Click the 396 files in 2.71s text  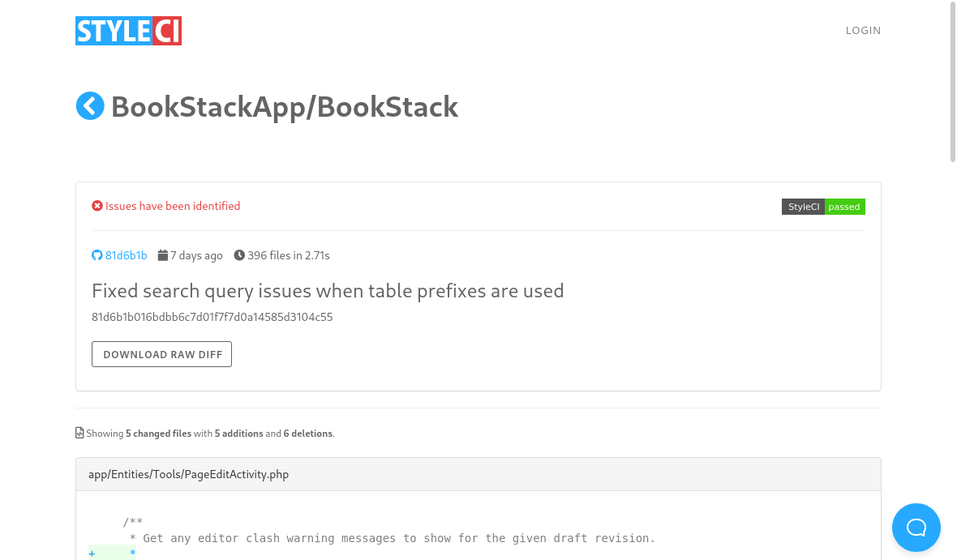coord(289,255)
